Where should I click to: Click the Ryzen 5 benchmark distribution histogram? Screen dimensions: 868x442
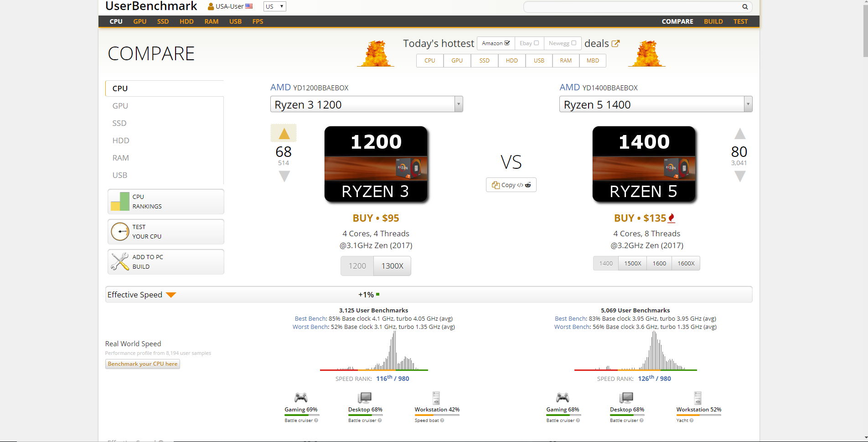pyautogui.click(x=635, y=350)
